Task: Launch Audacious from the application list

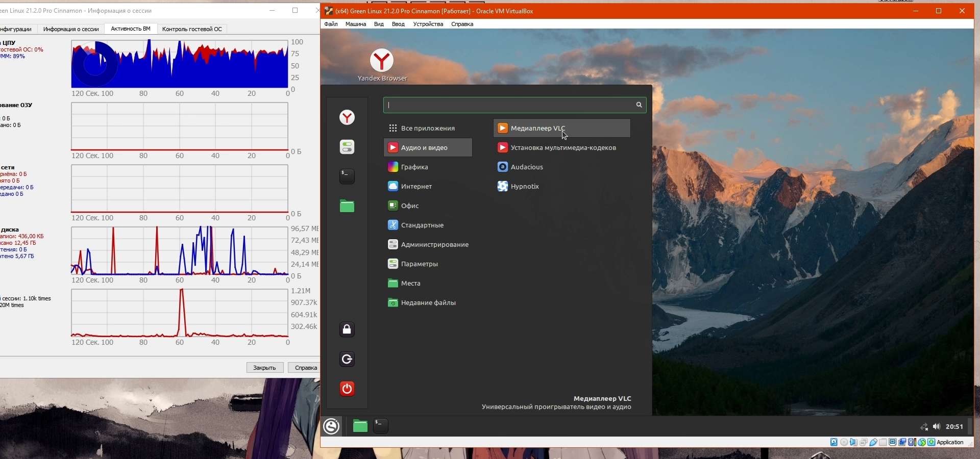Action: [x=526, y=167]
